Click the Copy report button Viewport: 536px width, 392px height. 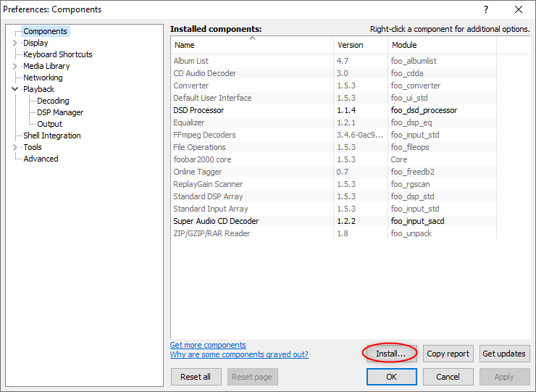(x=448, y=354)
